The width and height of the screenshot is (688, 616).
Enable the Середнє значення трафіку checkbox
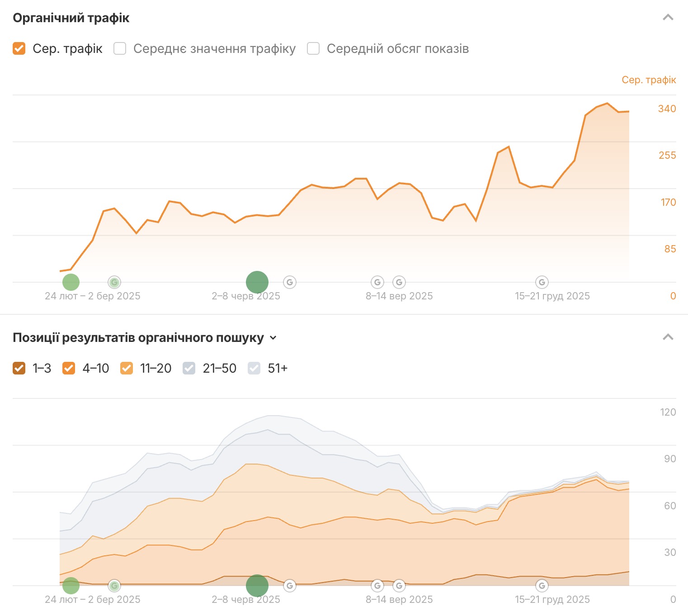(x=120, y=48)
